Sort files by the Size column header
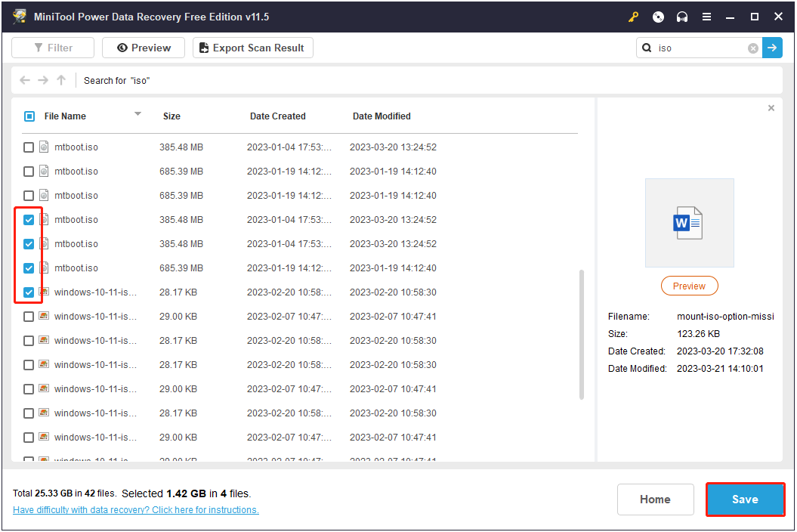The width and height of the screenshot is (797, 532). pyautogui.click(x=171, y=116)
